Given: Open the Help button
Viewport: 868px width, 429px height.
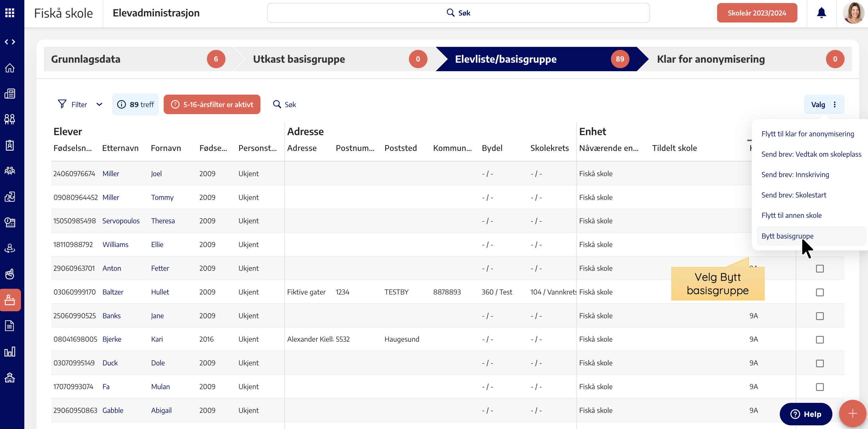Looking at the screenshot, I should [805, 414].
